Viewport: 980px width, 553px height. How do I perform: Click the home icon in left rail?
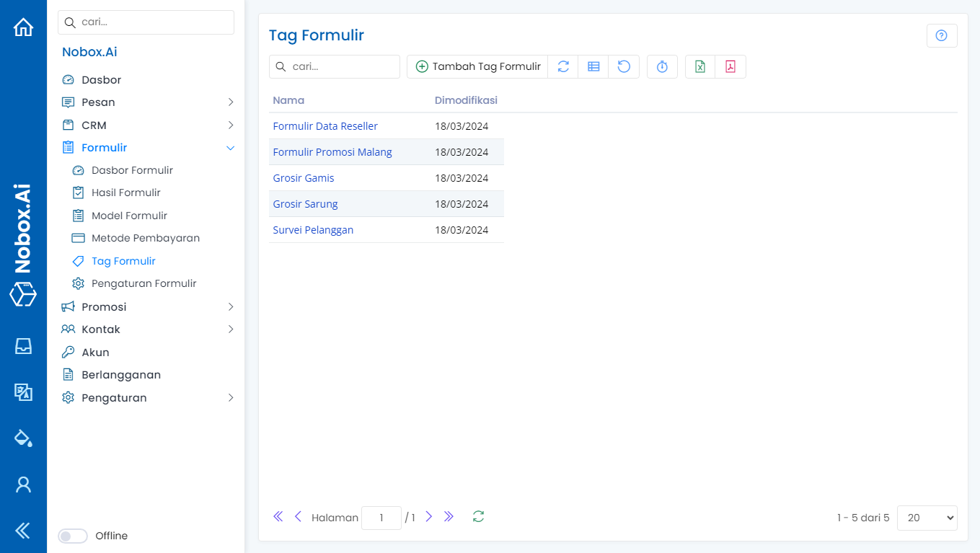pos(23,27)
